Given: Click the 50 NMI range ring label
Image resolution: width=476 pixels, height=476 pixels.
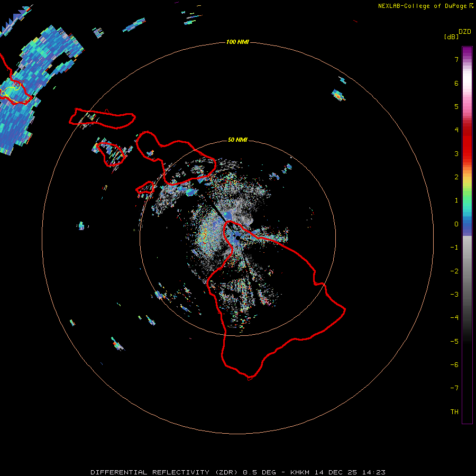Looking at the screenshot, I should point(237,140).
